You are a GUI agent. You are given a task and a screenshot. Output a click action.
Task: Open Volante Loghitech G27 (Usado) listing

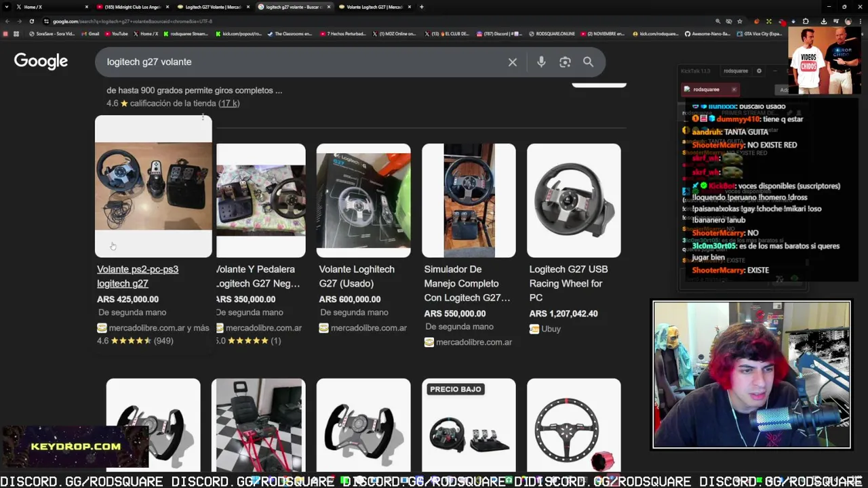(357, 277)
